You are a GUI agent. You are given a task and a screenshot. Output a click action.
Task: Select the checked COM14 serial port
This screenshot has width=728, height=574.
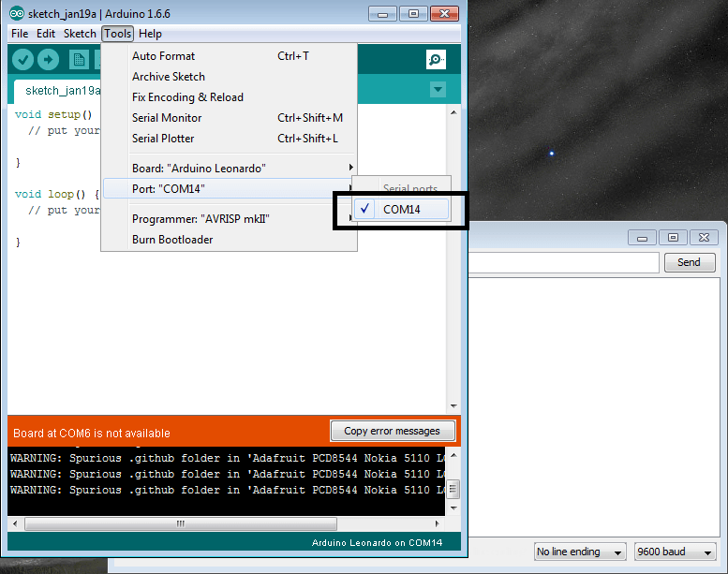click(402, 209)
